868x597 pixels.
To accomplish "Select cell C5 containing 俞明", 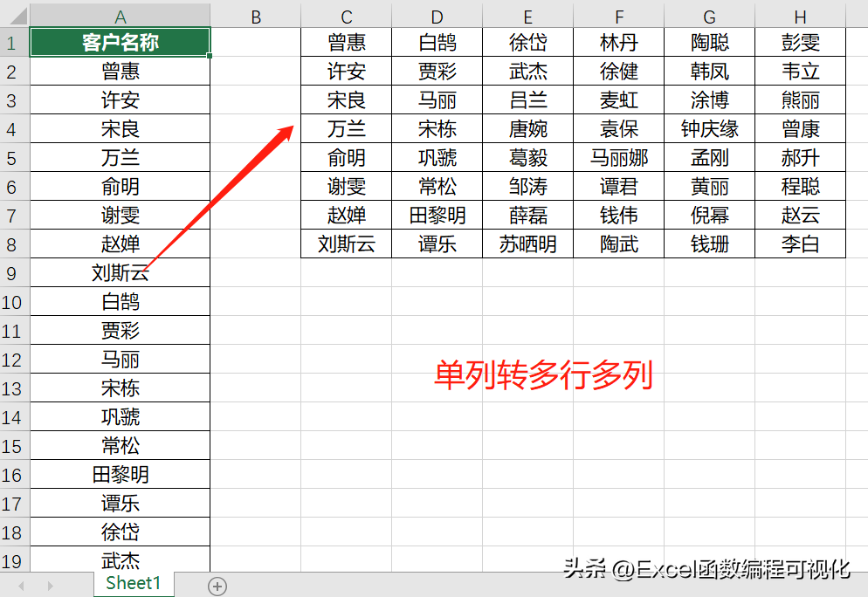I will tap(347, 158).
